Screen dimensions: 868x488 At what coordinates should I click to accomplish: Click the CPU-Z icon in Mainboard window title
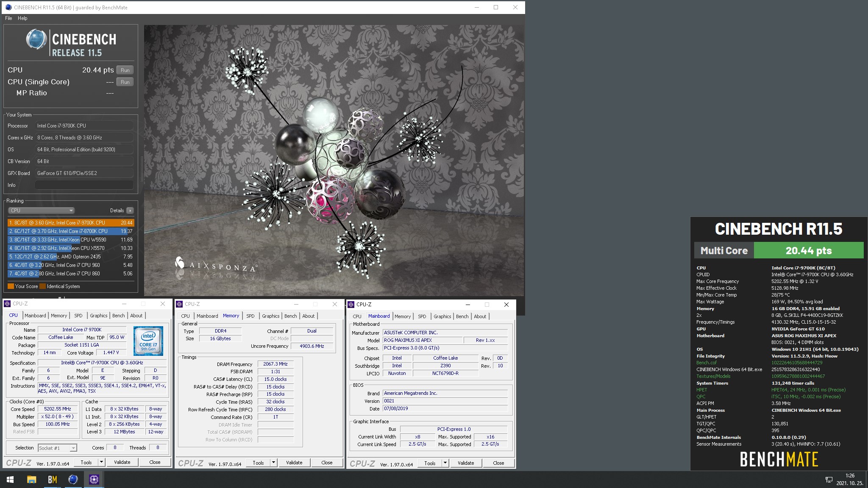coord(351,305)
